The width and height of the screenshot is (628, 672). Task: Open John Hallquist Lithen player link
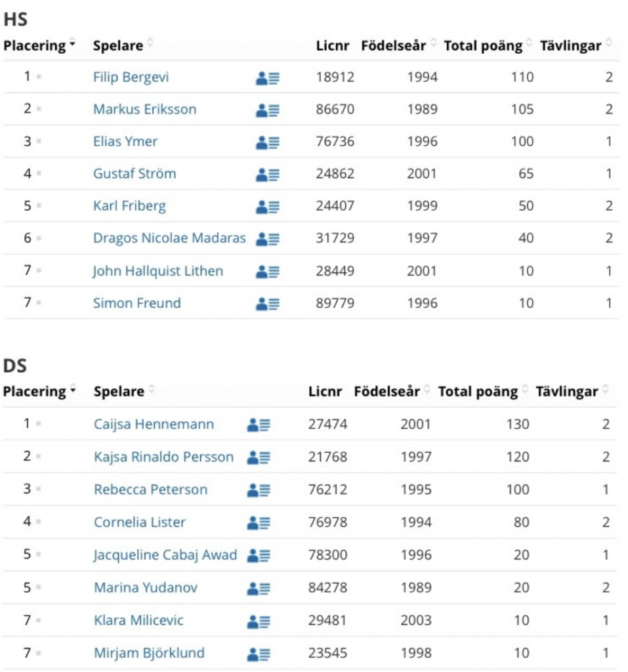158,271
